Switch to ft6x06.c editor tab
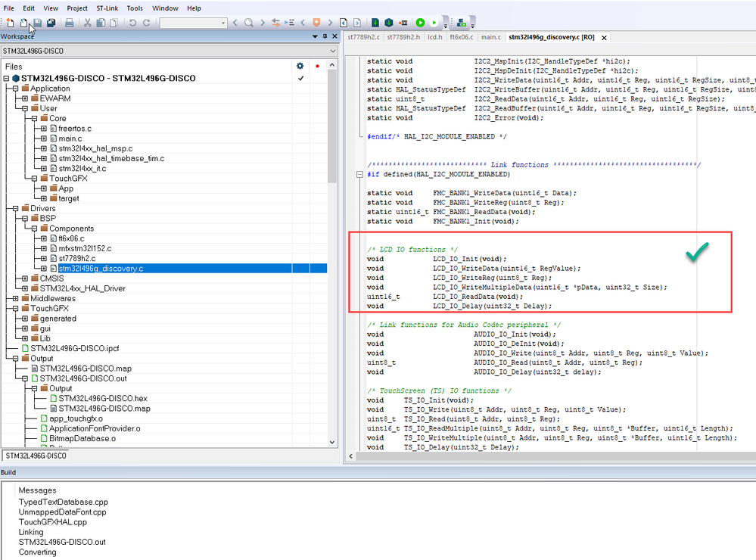The width and height of the screenshot is (756, 560). 461,37
